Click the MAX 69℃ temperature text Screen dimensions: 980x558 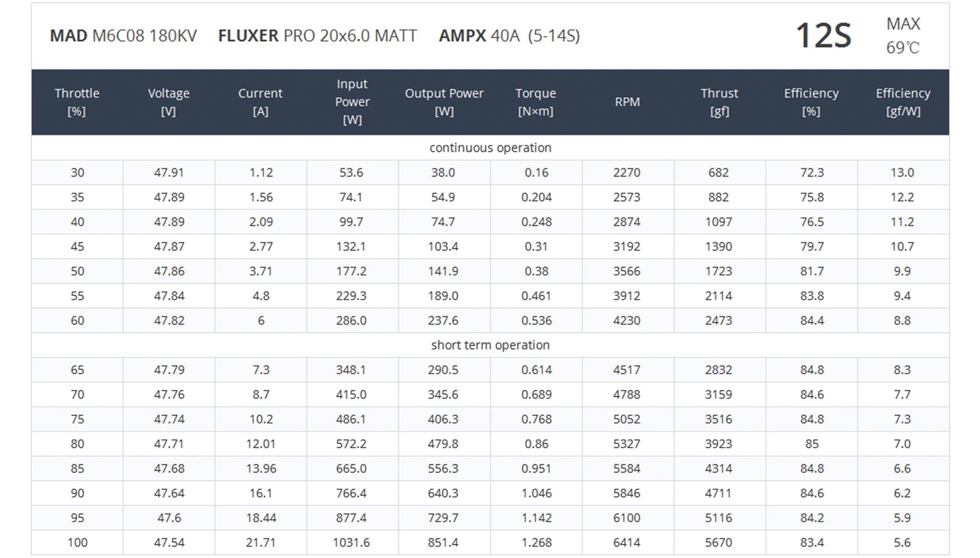(903, 36)
